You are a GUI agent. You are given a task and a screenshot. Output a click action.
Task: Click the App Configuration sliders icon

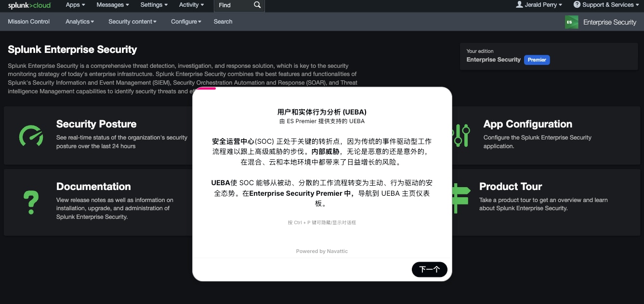(x=461, y=136)
